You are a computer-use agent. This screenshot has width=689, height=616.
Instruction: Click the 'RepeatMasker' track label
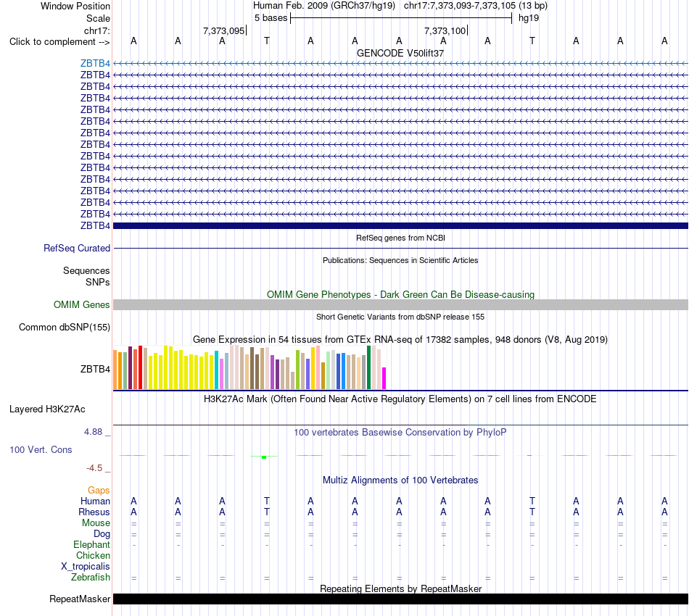click(80, 599)
